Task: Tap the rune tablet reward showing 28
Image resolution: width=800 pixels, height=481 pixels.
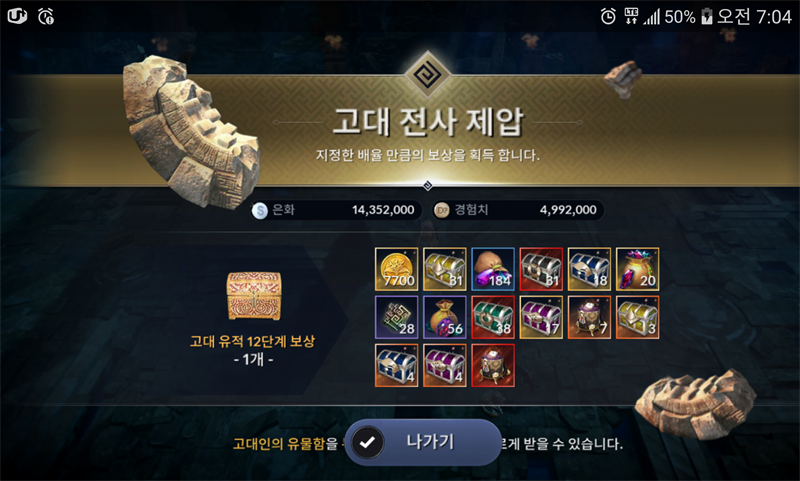Action: [x=396, y=317]
